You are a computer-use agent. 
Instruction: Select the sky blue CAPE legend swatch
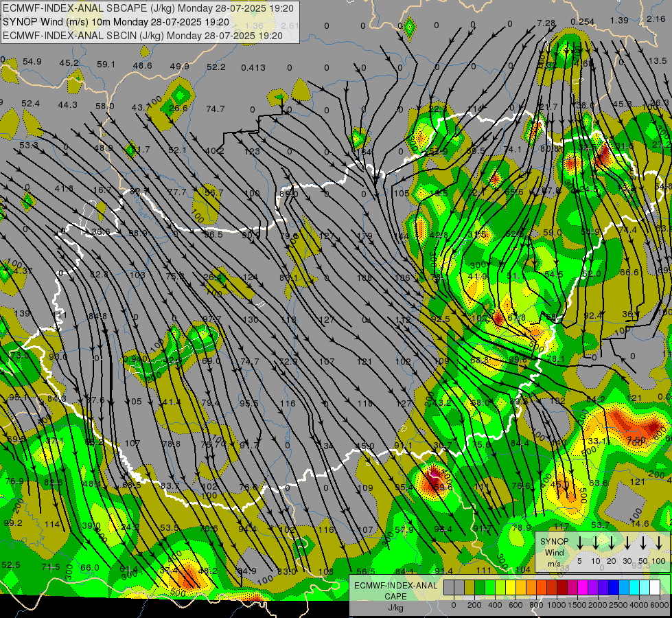click(x=624, y=587)
